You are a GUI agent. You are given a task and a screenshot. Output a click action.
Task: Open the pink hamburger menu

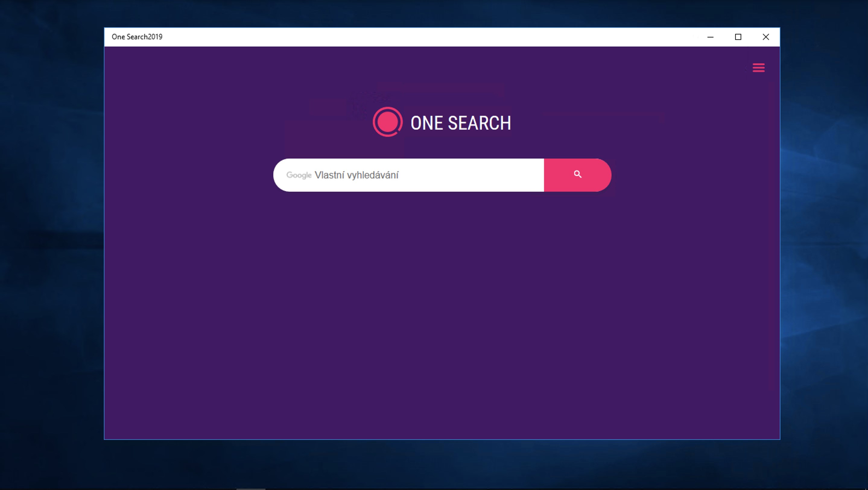759,68
